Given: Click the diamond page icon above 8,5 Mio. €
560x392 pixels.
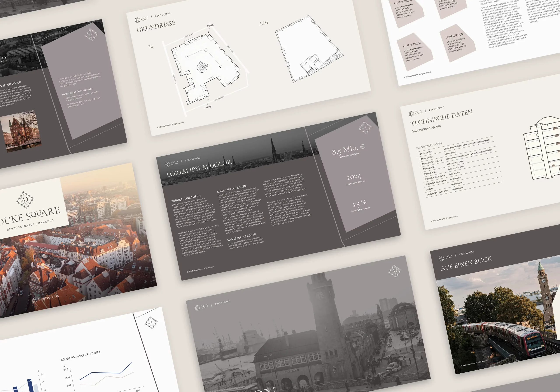Looking at the screenshot, I should click(x=365, y=127).
